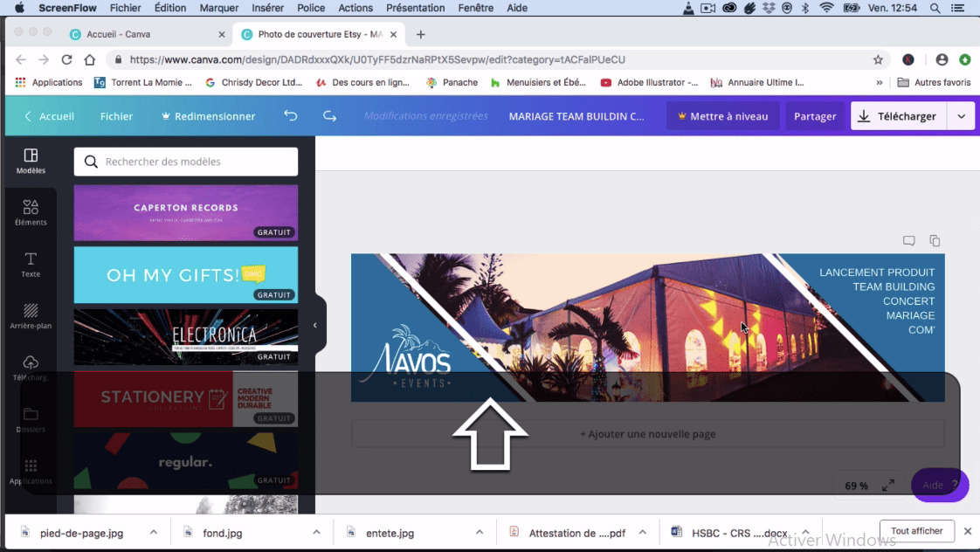Viewport: 980px width, 552px height.
Task: Click Mettre à niveau upgrade button
Action: (x=722, y=116)
